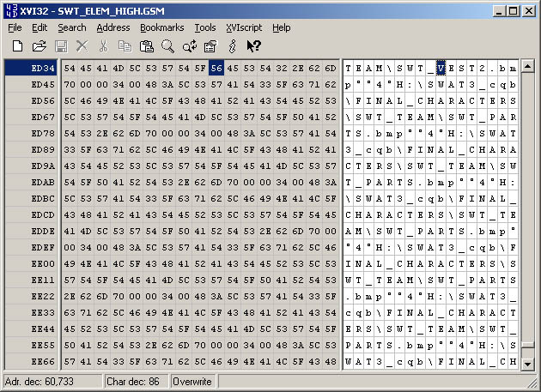Click the Save floppy disk icon

tap(61, 45)
